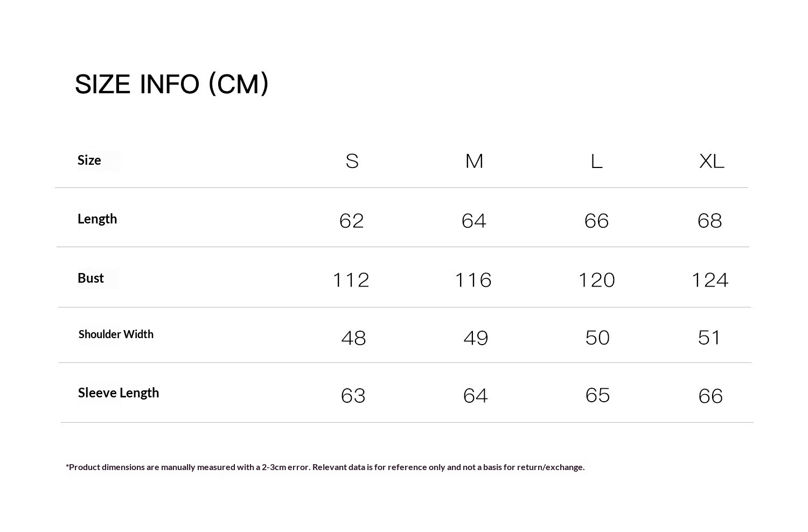Image resolution: width=808 pixels, height=532 pixels.
Task: Click the Size header label
Action: 89,160
